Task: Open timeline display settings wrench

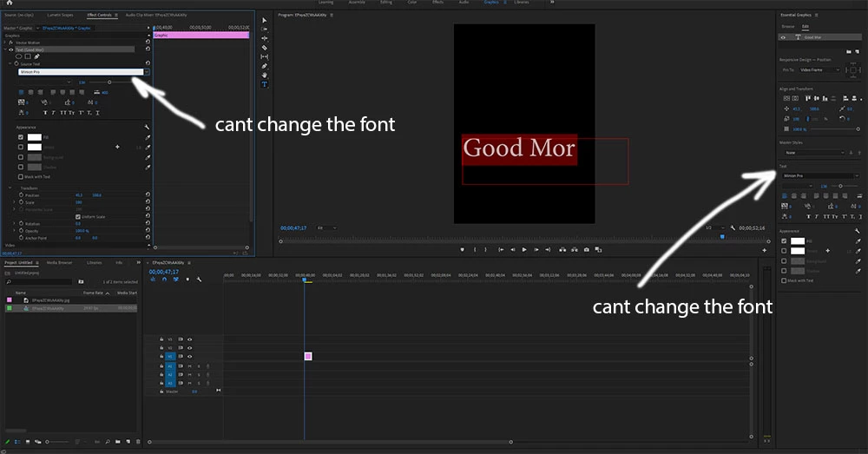Action: 199,280
